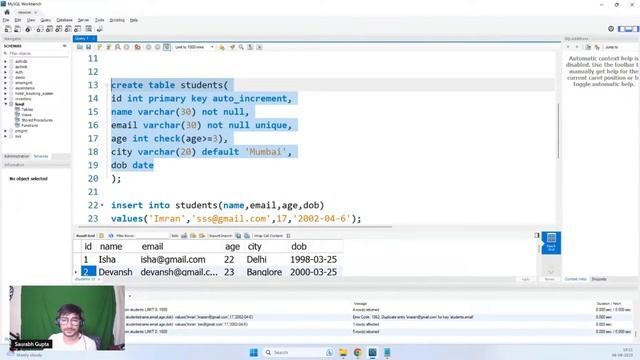Toggle the bottom output panel visibility
This screenshot has width=640, height=360.
click(629, 29)
